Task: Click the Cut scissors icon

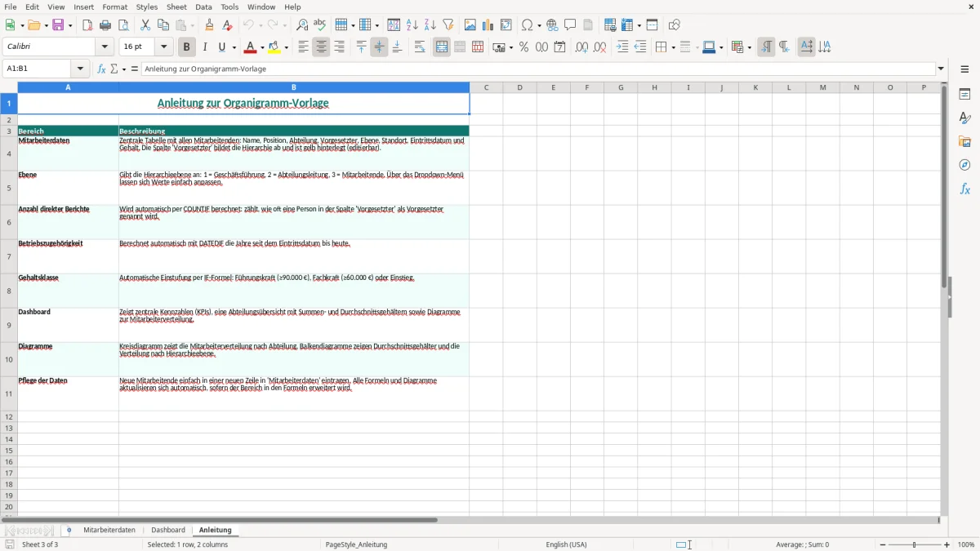Action: pyautogui.click(x=145, y=25)
